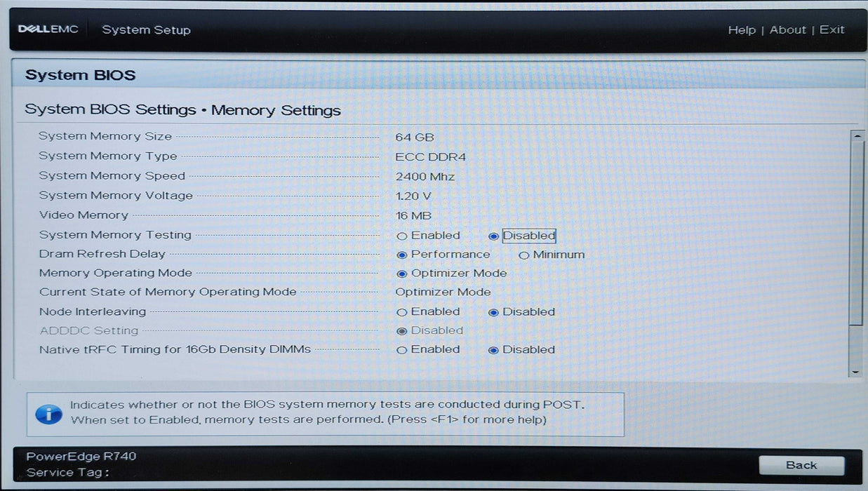Click the vertical scrollbar thumb
The image size is (868, 491).
point(856,232)
